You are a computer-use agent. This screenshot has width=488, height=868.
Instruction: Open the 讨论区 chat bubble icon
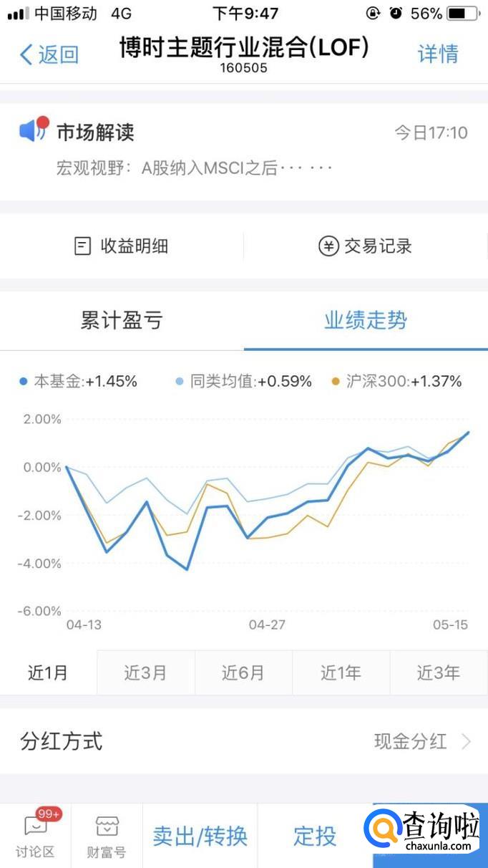(x=35, y=826)
